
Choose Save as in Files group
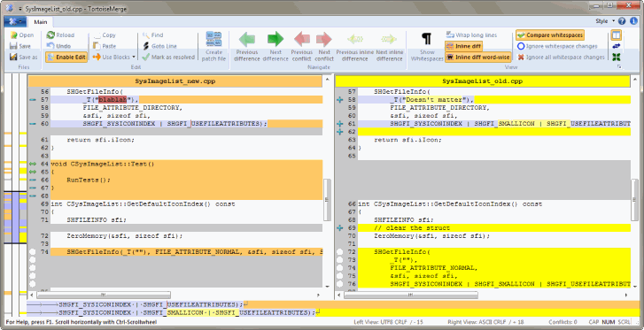click(x=23, y=57)
